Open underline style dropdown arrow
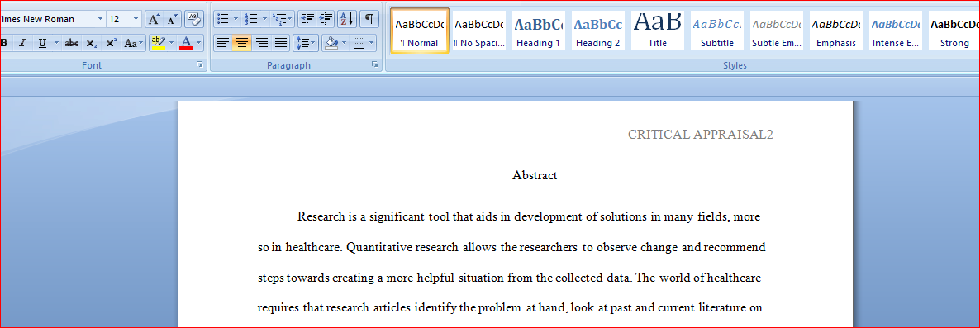This screenshot has width=980, height=328. 56,43
